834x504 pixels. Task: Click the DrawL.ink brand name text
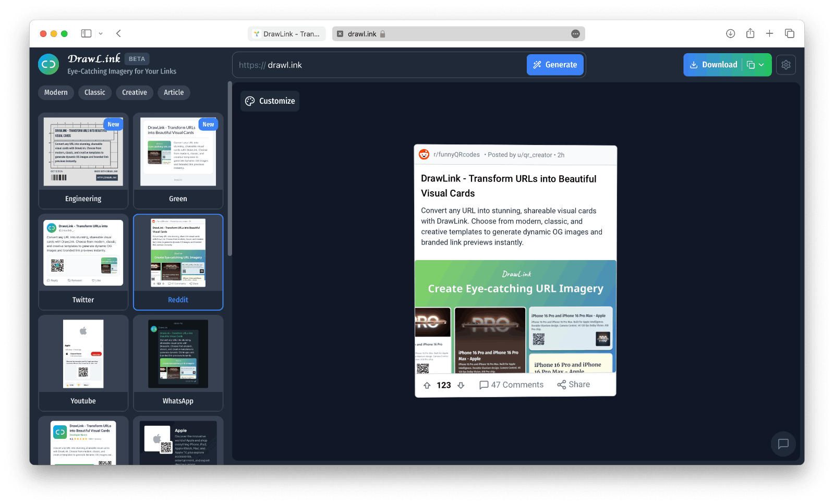94,58
